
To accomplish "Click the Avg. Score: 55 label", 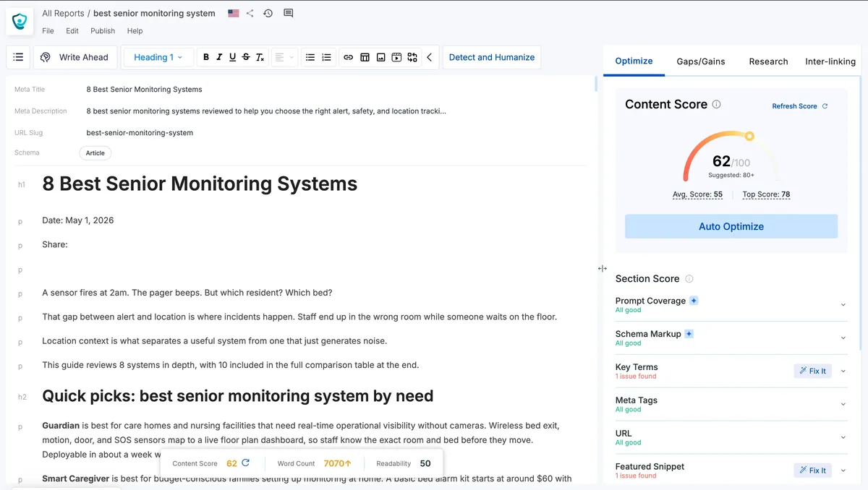I will [697, 194].
